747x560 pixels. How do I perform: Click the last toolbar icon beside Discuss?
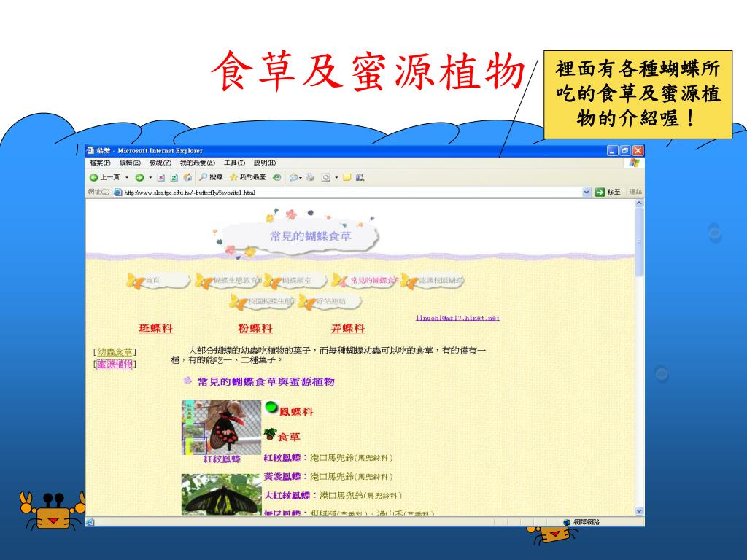(360, 178)
